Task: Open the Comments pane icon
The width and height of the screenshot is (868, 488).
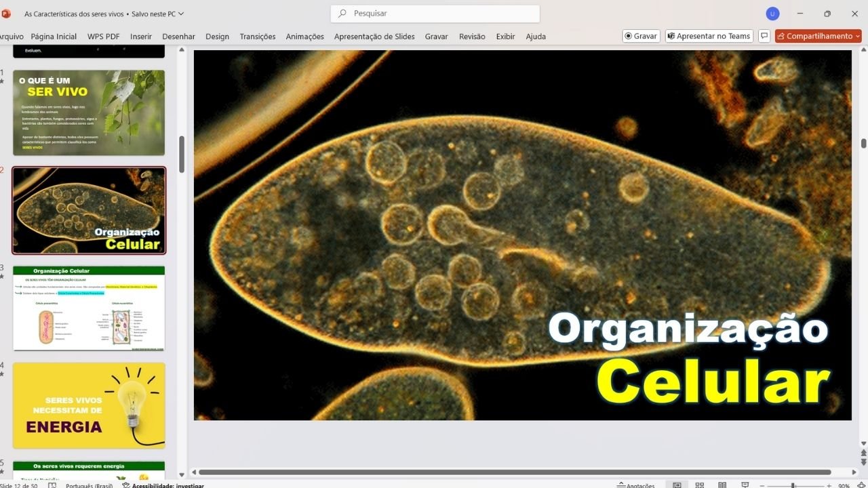Action: [x=764, y=36]
